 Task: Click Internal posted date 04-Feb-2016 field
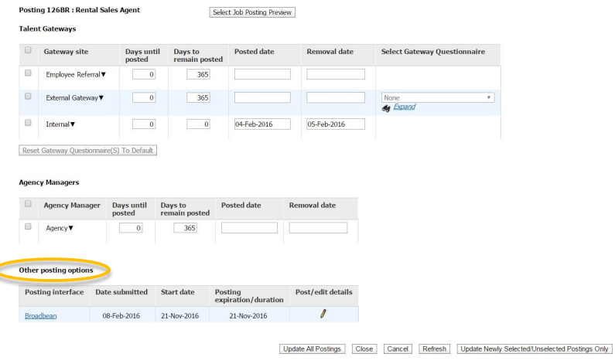262,124
